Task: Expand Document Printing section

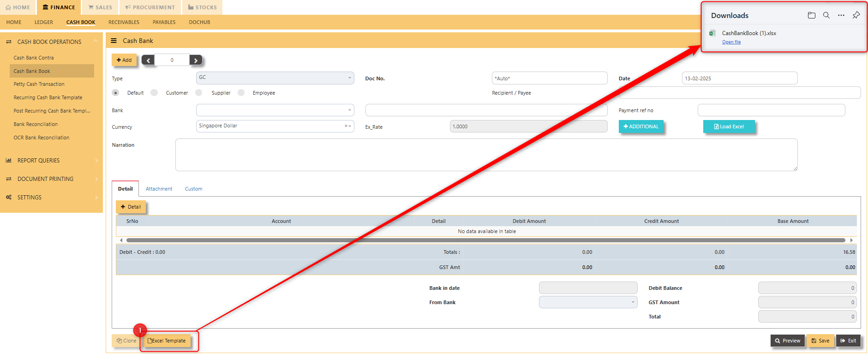Action: [x=96, y=179]
